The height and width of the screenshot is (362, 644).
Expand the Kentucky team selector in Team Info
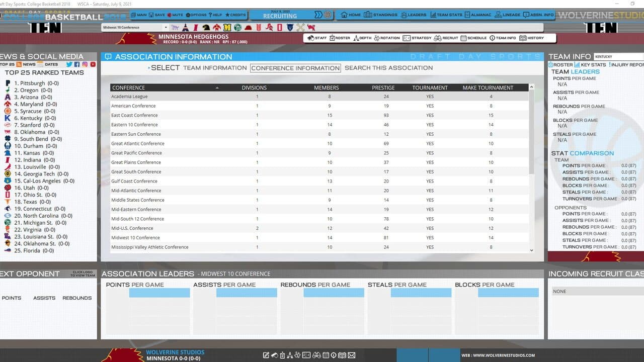[x=619, y=57]
